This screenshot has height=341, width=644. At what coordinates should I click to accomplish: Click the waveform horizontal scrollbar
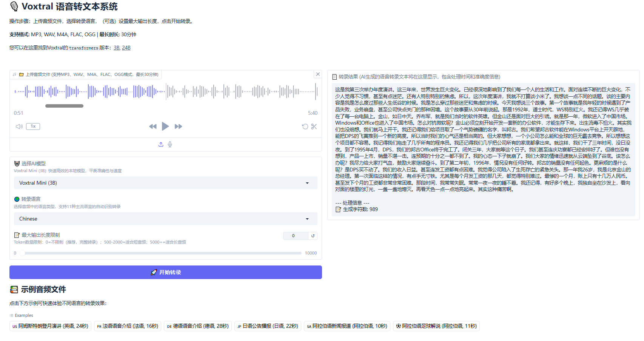point(64,106)
